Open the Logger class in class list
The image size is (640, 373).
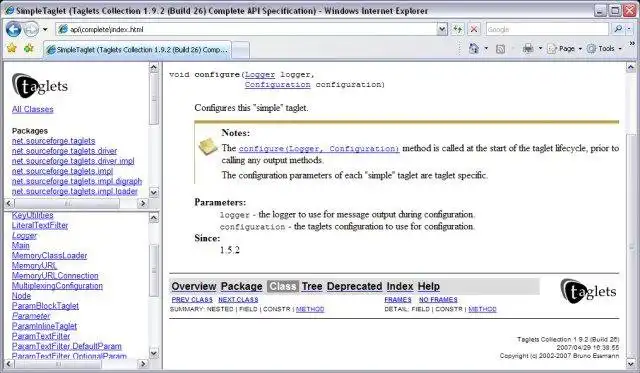24,235
